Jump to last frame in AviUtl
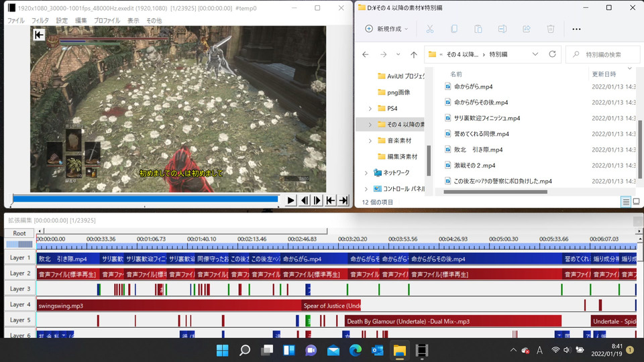Screen dimensions: 644x362 point(343,200)
